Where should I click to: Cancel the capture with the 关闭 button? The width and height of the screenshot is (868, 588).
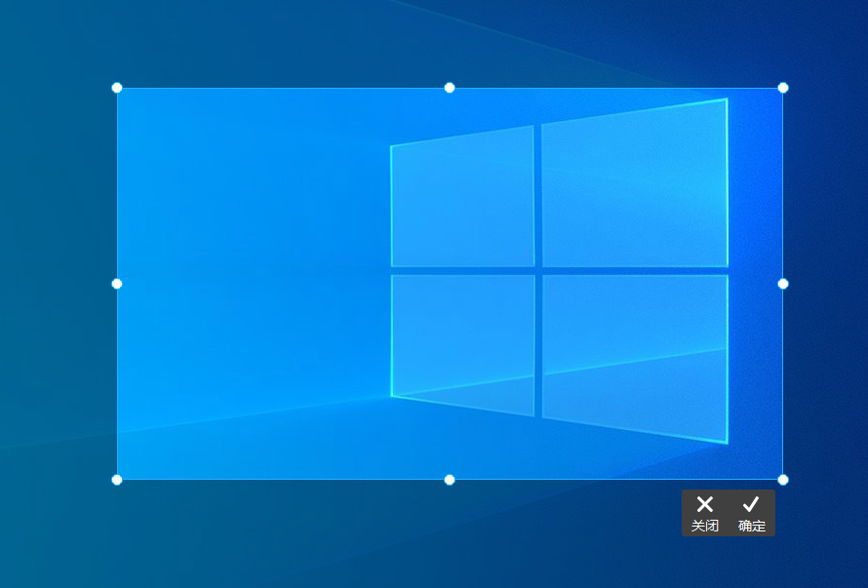[x=705, y=513]
